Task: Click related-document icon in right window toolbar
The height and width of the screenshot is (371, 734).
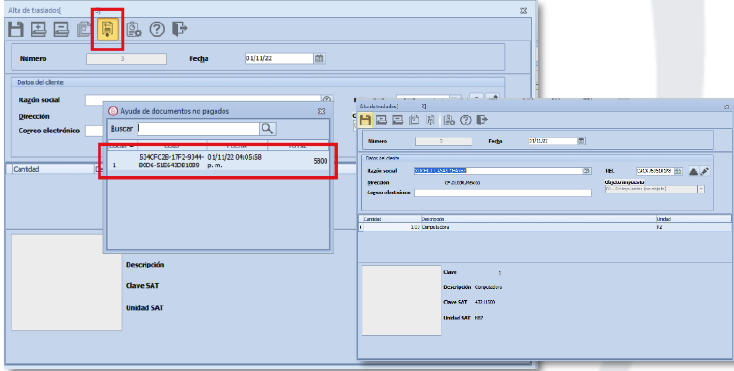Action: coord(430,120)
